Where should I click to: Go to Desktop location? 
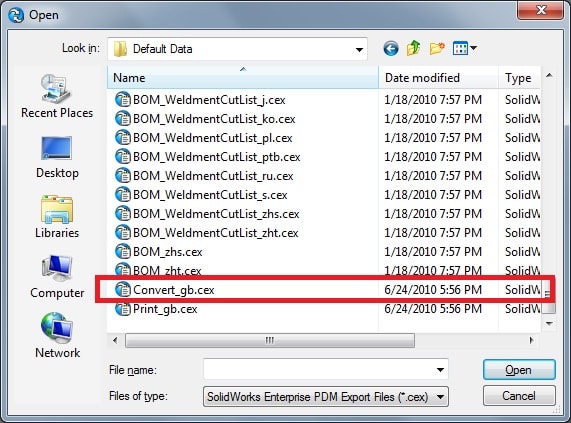click(57, 158)
